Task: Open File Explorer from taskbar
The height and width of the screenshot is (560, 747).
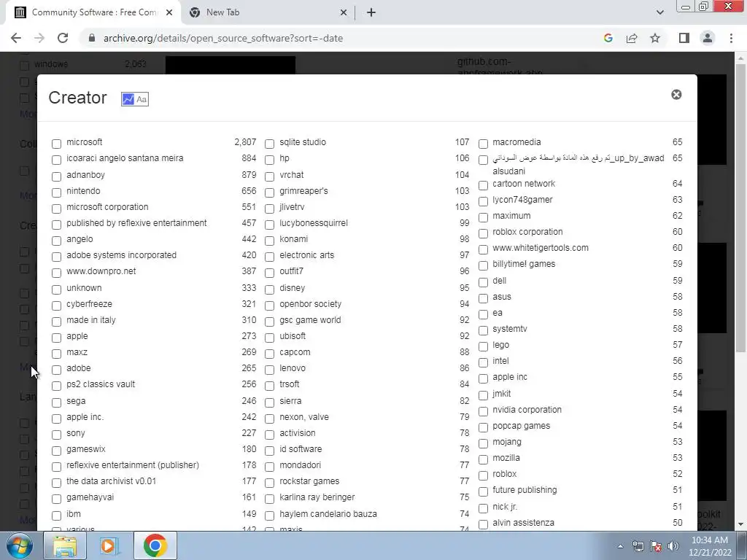Action: (x=65, y=545)
